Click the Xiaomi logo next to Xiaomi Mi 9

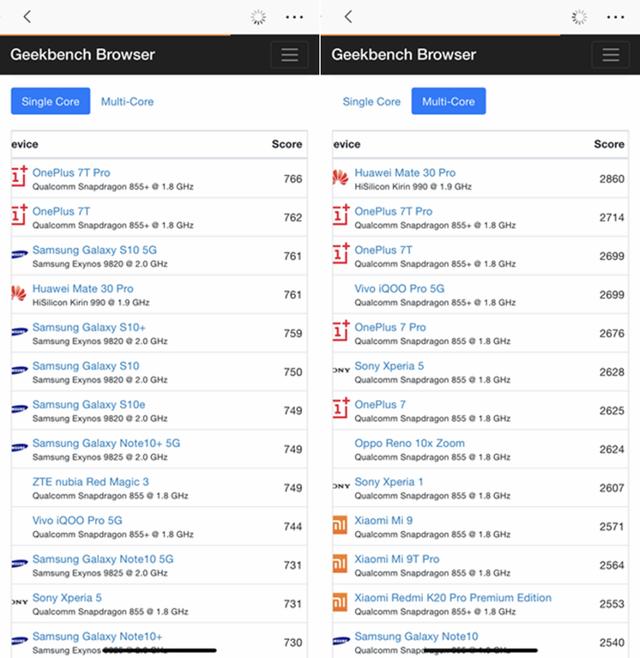(x=340, y=525)
